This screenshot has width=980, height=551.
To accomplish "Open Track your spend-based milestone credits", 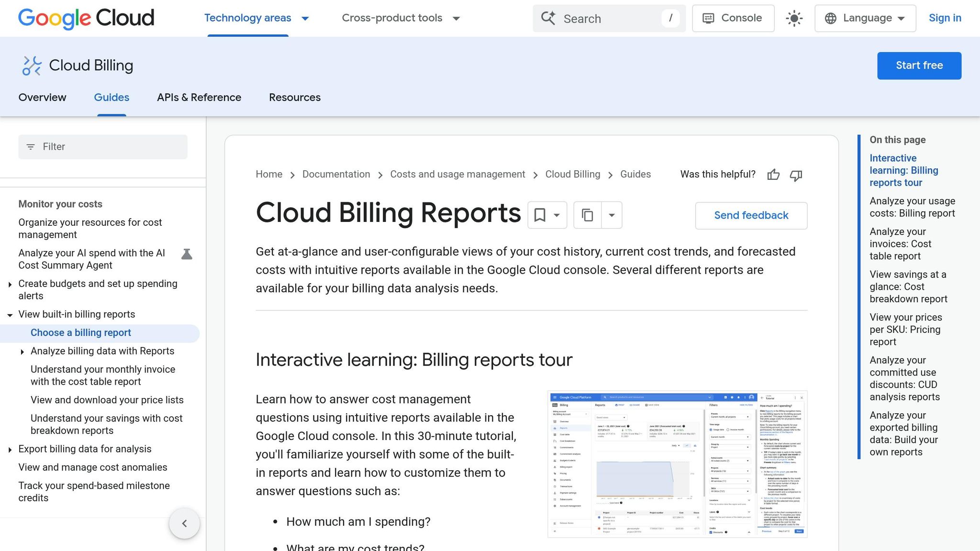I will [94, 492].
